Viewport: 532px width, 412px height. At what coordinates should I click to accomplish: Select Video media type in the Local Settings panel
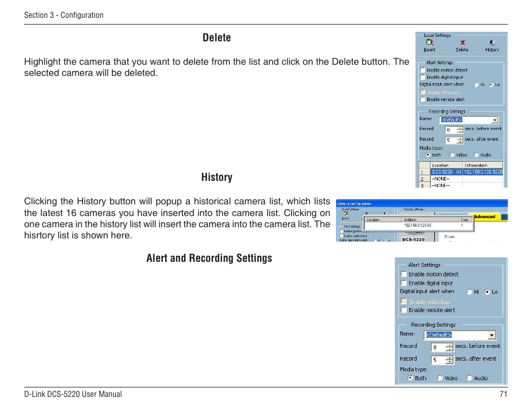point(452,155)
